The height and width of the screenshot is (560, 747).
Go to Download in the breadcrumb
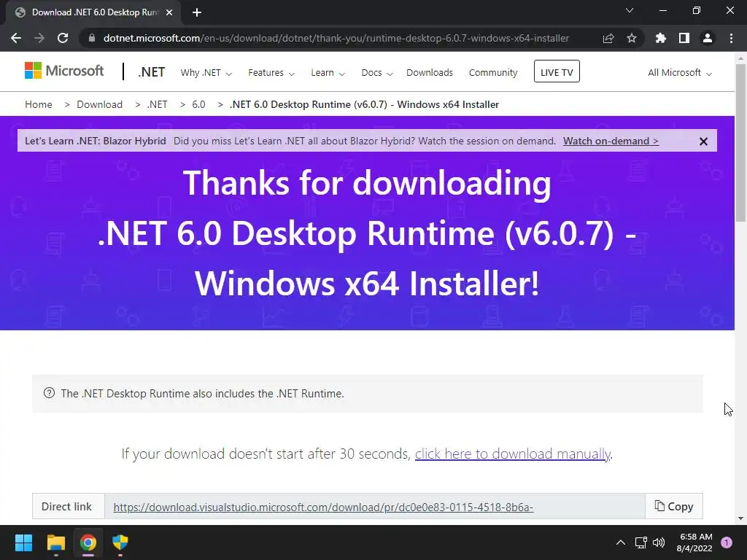point(99,104)
